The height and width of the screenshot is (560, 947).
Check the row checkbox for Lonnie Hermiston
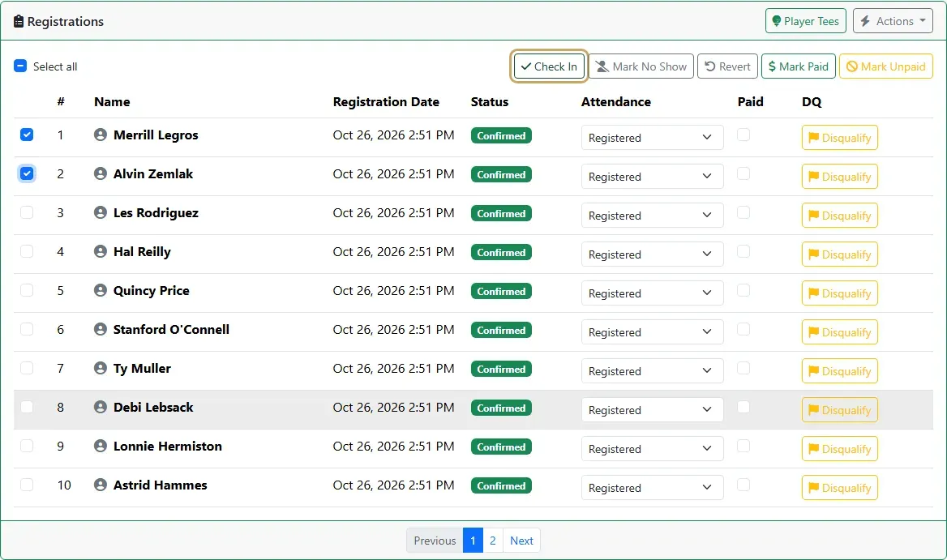[x=27, y=446]
